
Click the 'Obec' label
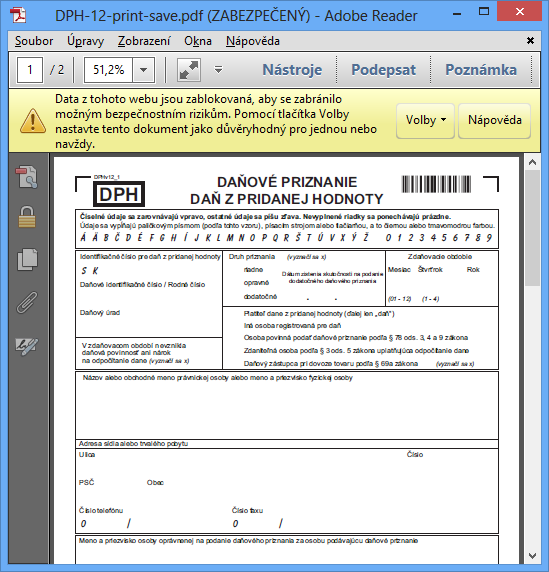[155, 483]
